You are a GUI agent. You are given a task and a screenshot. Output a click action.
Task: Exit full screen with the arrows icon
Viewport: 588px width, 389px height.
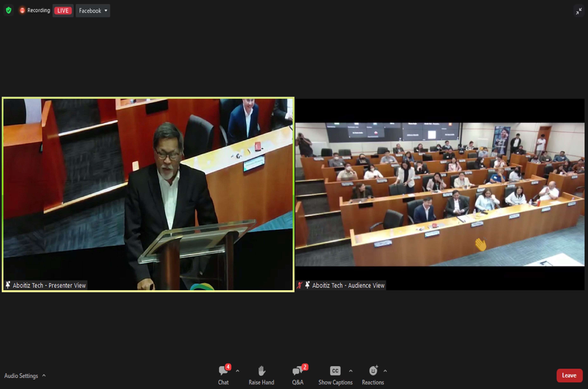tap(579, 11)
